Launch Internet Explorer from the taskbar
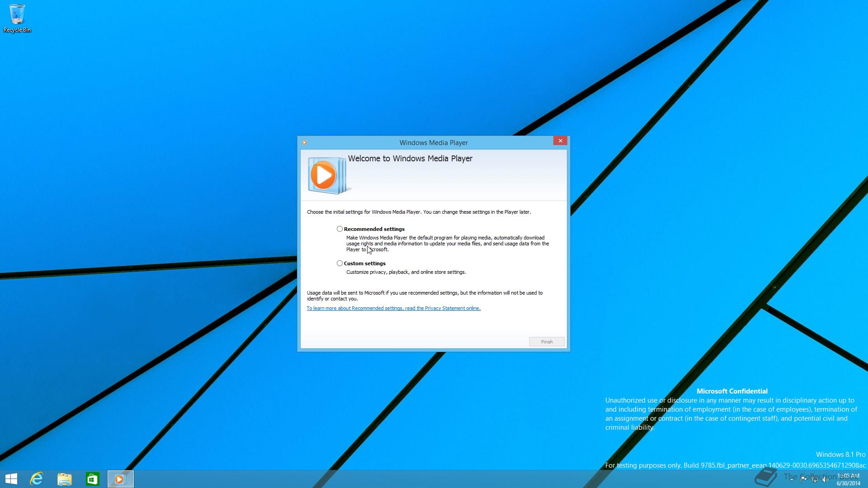868x488 pixels. (x=37, y=479)
